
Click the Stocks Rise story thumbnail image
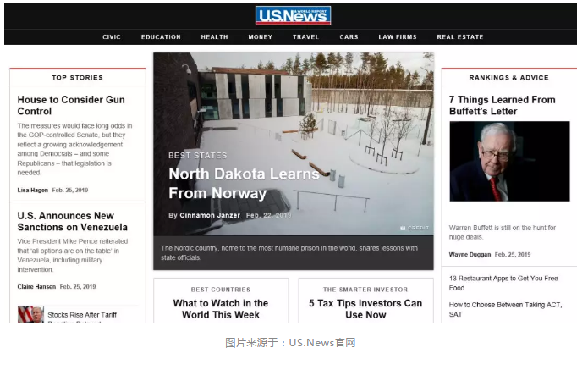coord(30,314)
